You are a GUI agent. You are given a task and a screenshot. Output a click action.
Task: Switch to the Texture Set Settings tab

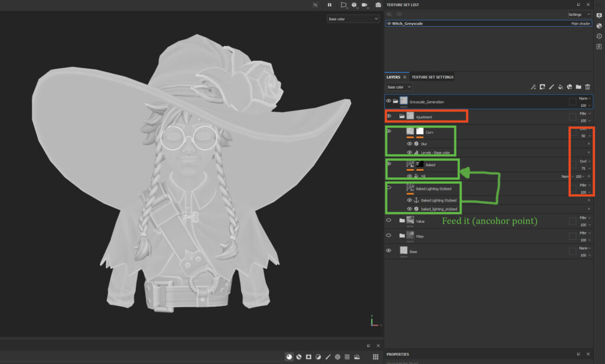coord(432,77)
